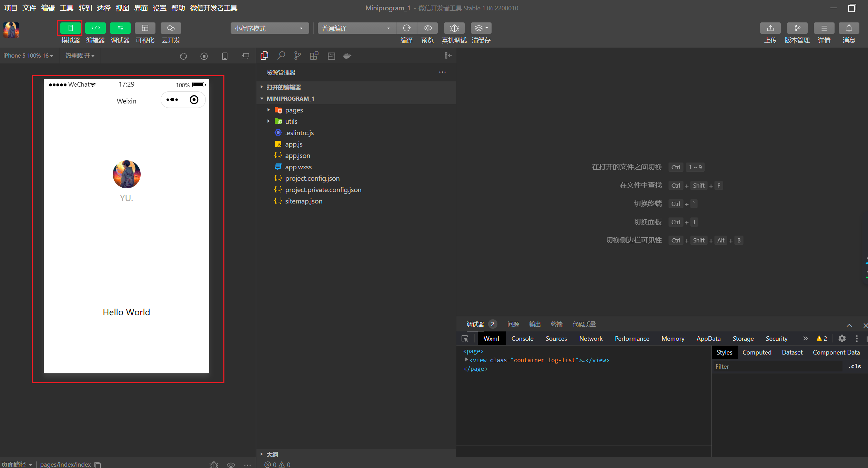Select the extensions blocks icon
Image resolution: width=868 pixels, height=468 pixels.
[314, 56]
